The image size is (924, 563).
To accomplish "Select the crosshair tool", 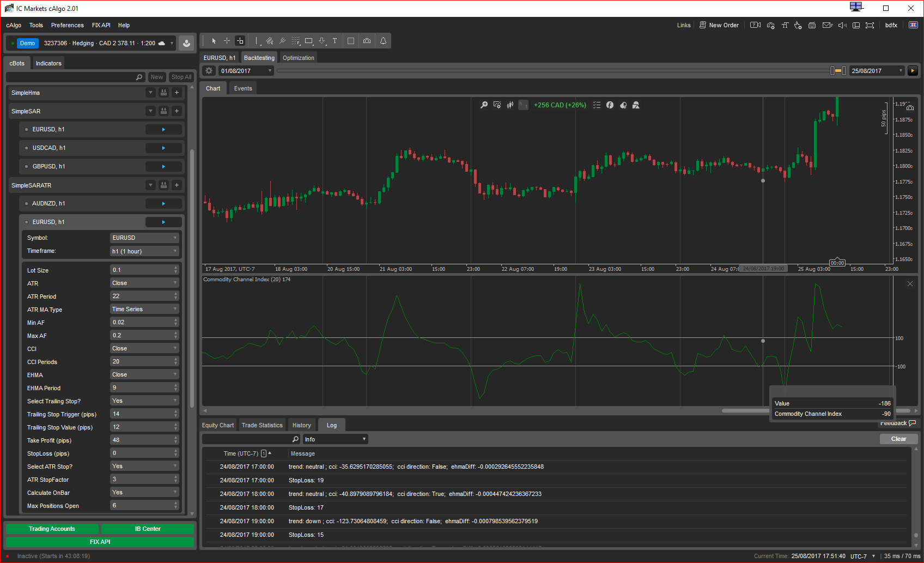I will pyautogui.click(x=227, y=41).
